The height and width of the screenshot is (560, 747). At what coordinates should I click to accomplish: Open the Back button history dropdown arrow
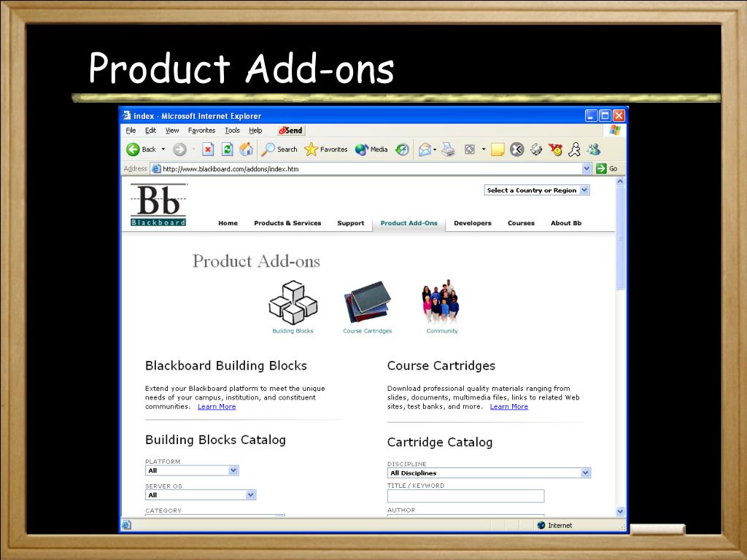click(163, 149)
